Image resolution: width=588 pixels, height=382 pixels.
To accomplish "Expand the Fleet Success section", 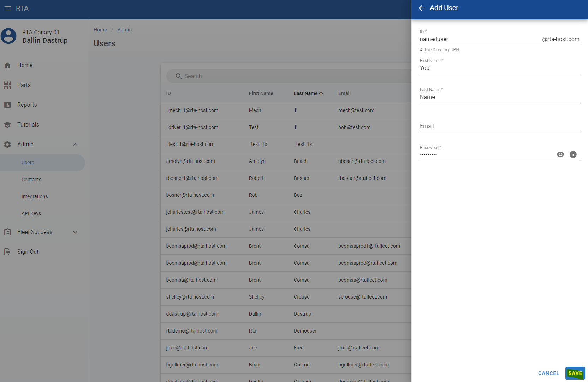I will coord(75,232).
